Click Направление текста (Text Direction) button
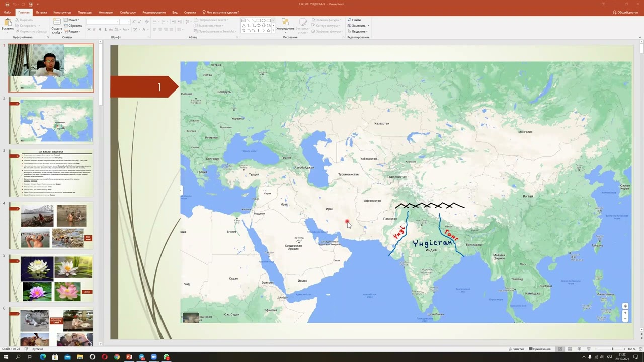The image size is (644, 362). click(x=210, y=20)
